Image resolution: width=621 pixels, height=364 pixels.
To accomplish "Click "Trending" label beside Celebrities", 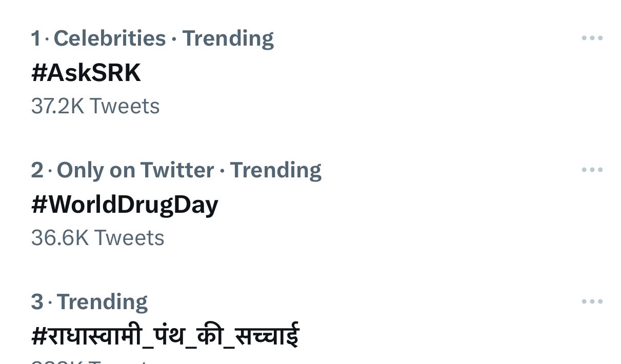I will (x=228, y=38).
